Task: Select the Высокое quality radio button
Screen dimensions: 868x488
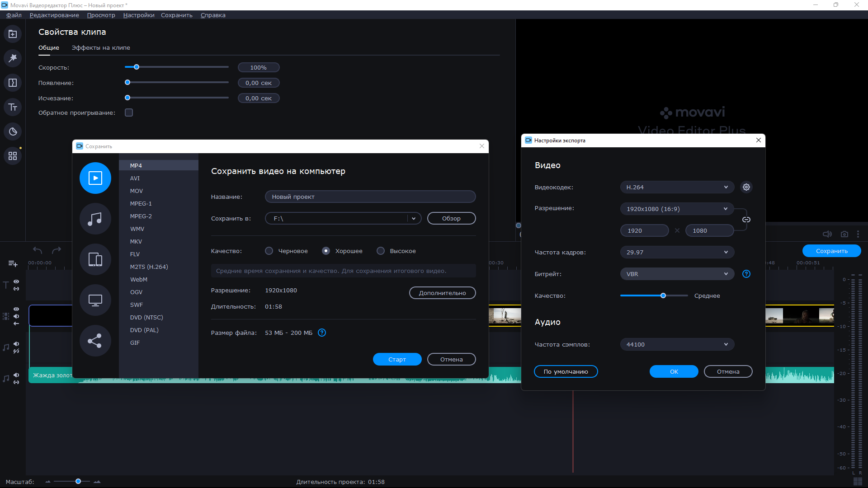Action: pyautogui.click(x=381, y=251)
